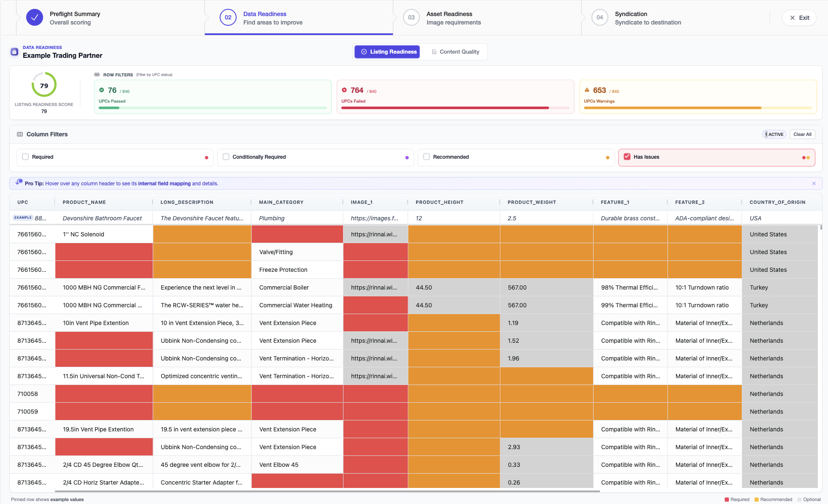This screenshot has width=828, height=504.
Task: Click the Data Readiness lock icon
Action: 14,52
